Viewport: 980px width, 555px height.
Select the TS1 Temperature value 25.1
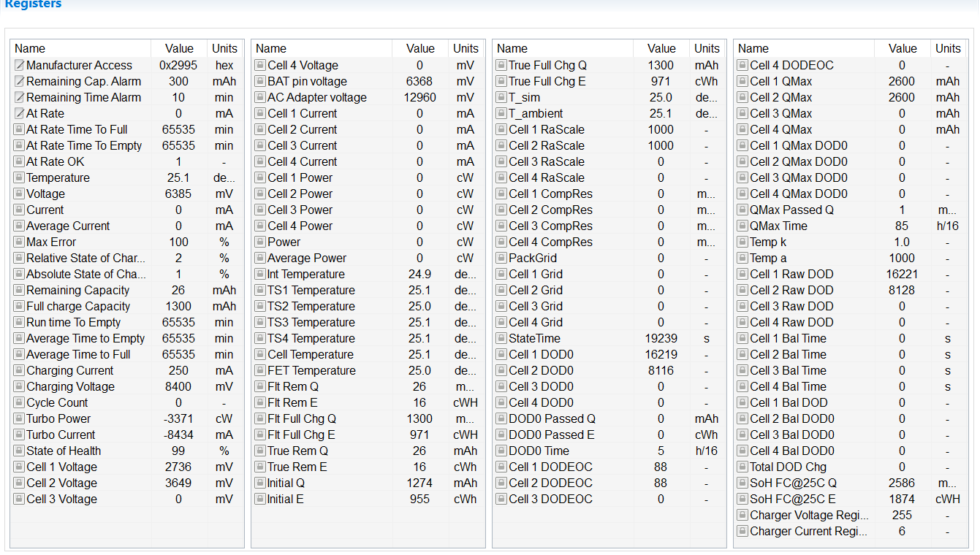(419, 291)
